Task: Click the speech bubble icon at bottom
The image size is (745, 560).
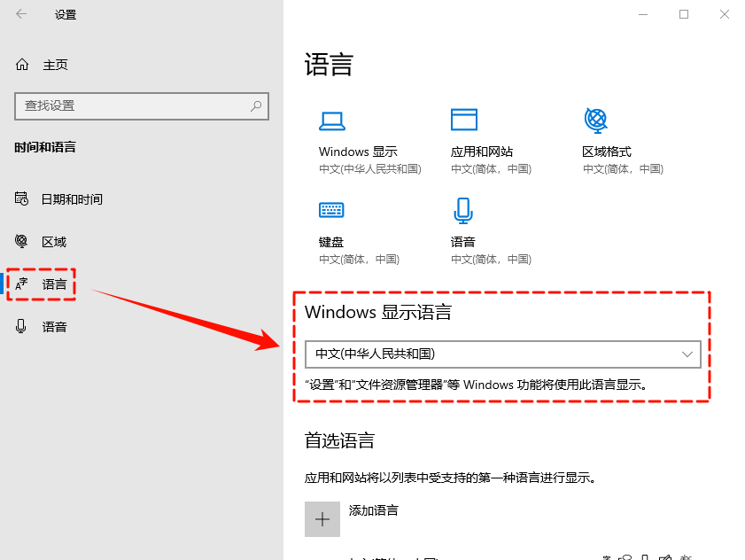Action: pyautogui.click(x=625, y=556)
